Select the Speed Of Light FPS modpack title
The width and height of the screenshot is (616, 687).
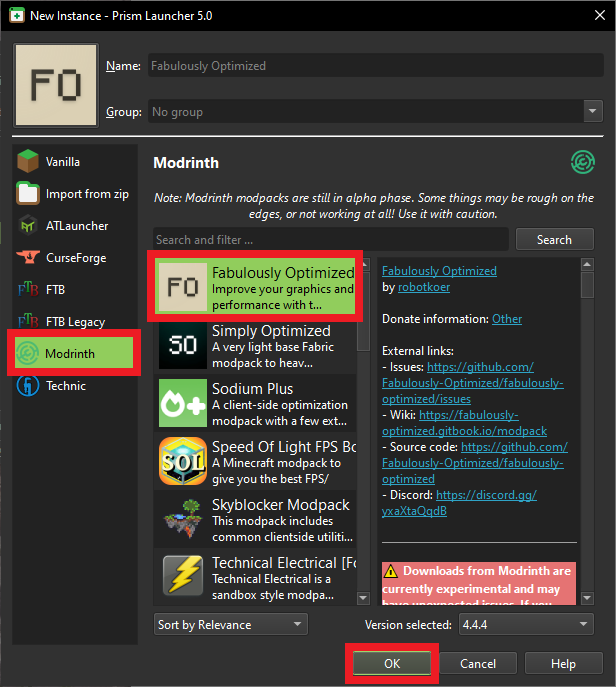284,446
